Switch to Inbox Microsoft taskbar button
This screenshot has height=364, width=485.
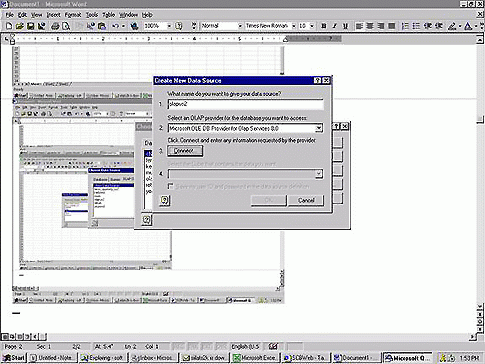(x=154, y=358)
